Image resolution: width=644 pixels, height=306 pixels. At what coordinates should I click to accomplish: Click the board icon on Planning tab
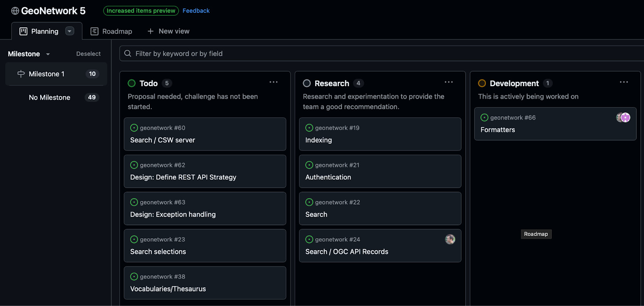point(23,31)
